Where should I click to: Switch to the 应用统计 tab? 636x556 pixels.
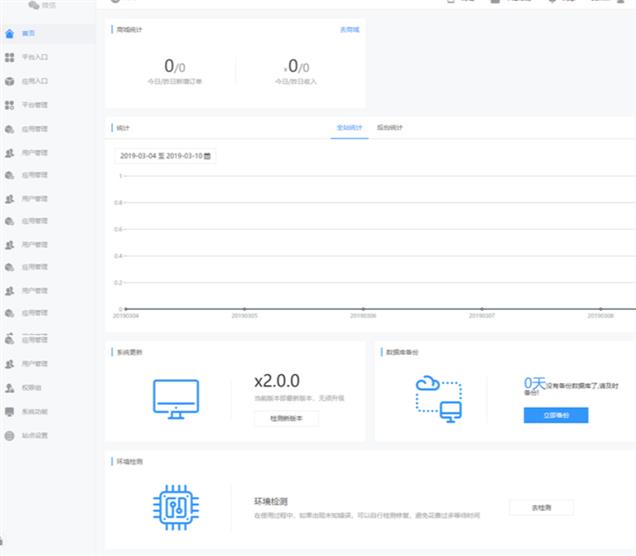(390, 128)
